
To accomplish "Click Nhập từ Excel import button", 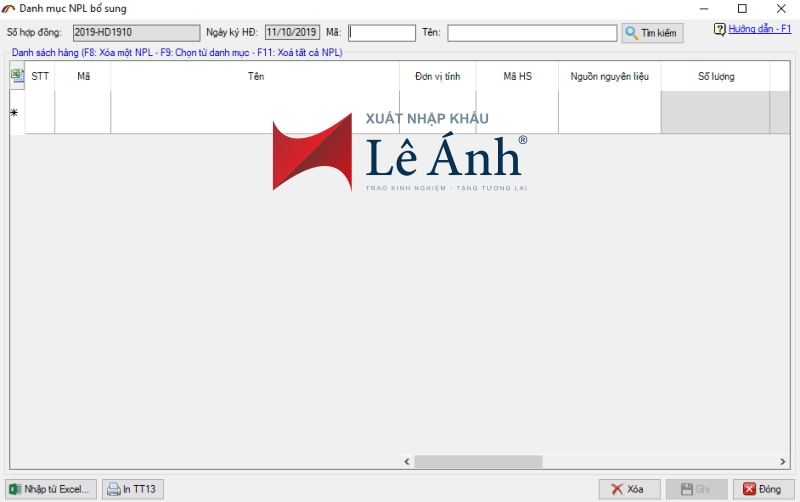I will pyautogui.click(x=51, y=489).
